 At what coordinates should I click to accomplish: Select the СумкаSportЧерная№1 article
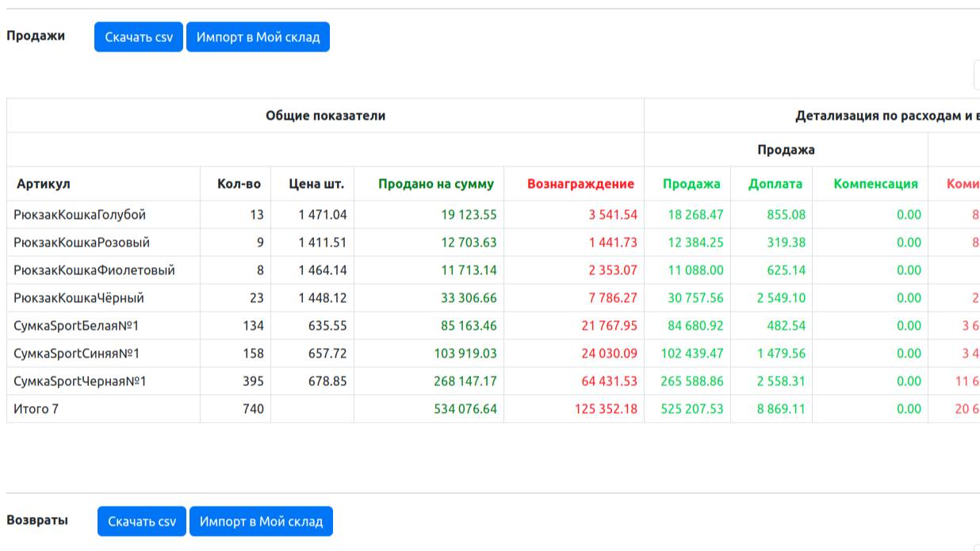pos(79,381)
